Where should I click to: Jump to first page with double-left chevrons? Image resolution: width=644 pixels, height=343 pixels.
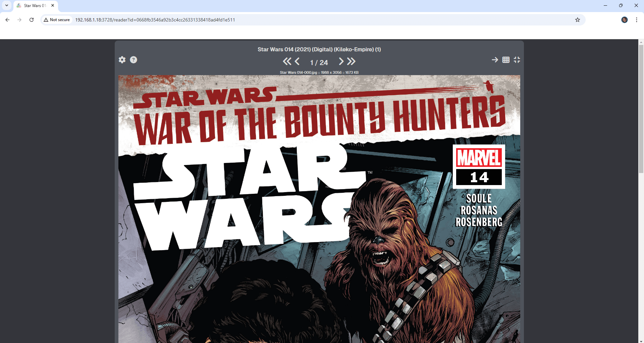287,61
